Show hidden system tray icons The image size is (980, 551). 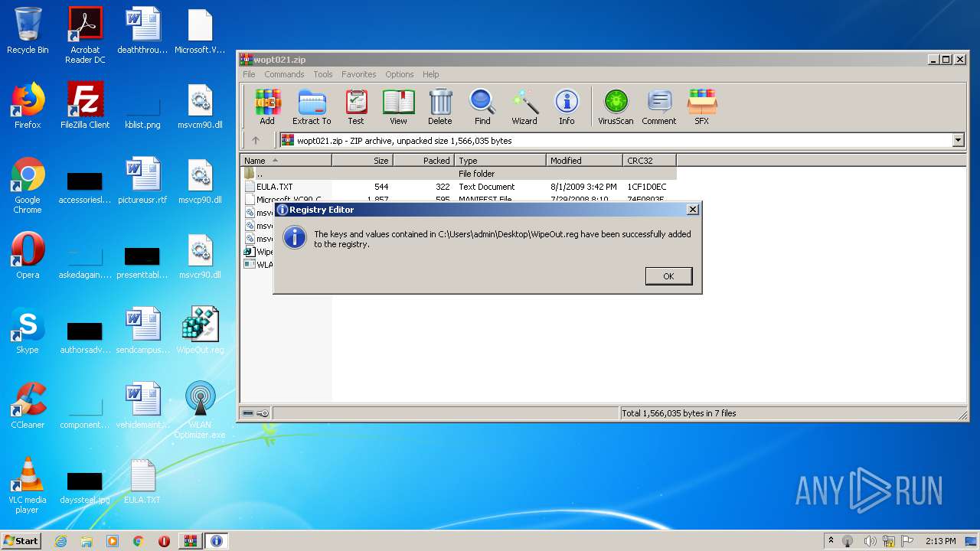831,541
